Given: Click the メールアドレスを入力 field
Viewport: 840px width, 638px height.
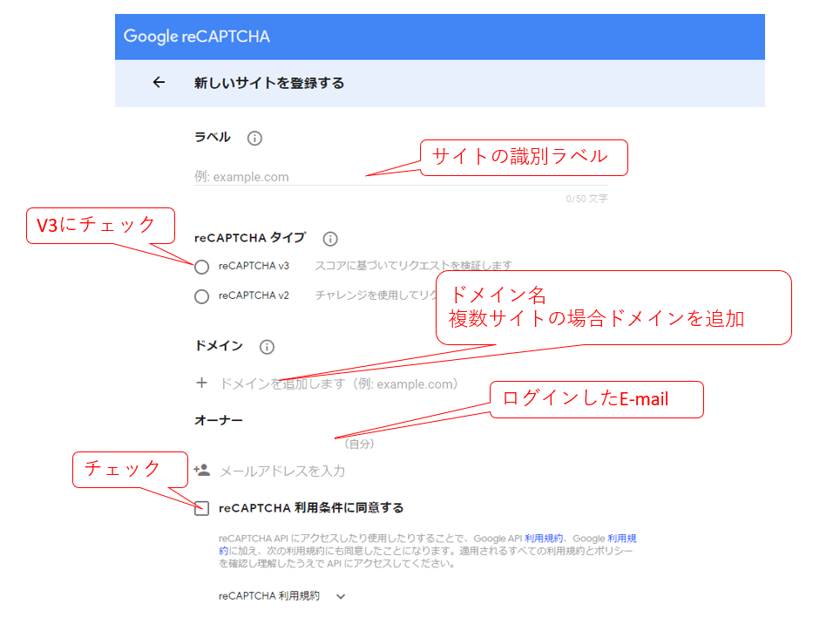Looking at the screenshot, I should 282,472.
